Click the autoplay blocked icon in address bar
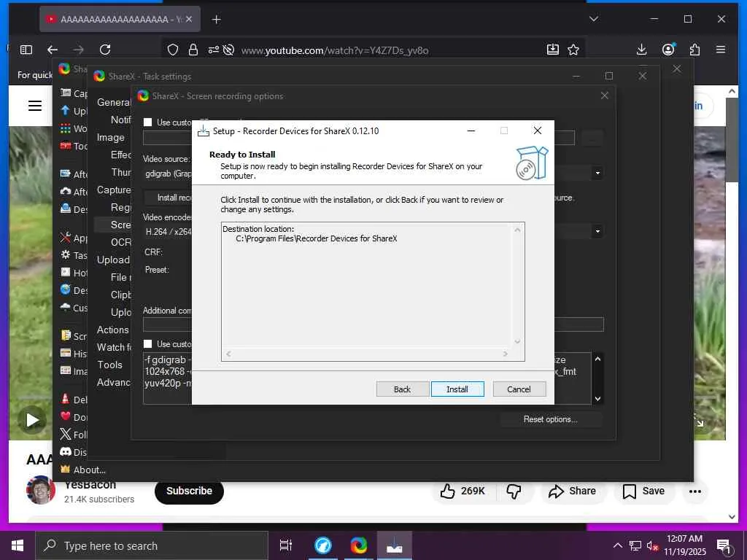The height and width of the screenshot is (560, 747). (x=228, y=50)
